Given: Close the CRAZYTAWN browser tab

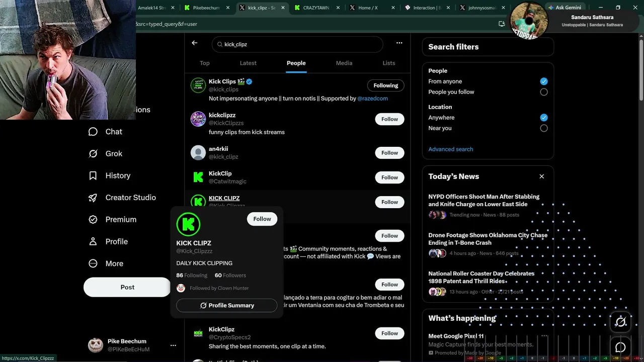Looking at the screenshot, I should (338, 8).
